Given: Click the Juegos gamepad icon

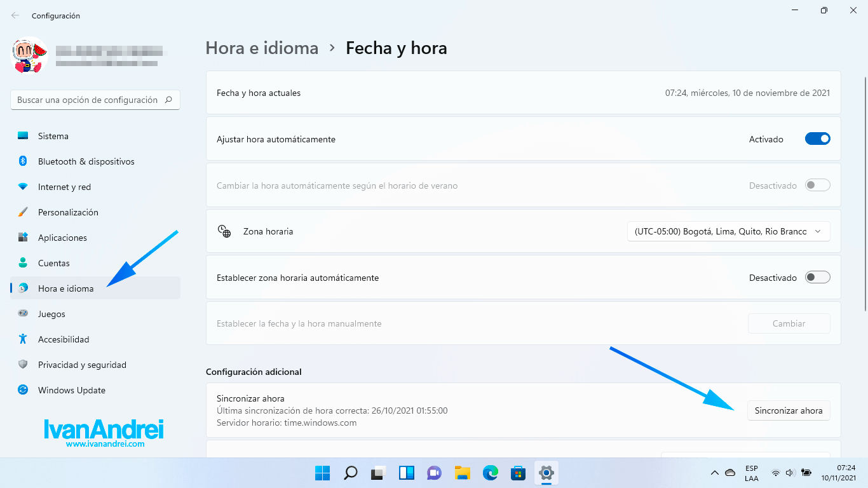Looking at the screenshot, I should click(x=23, y=314).
